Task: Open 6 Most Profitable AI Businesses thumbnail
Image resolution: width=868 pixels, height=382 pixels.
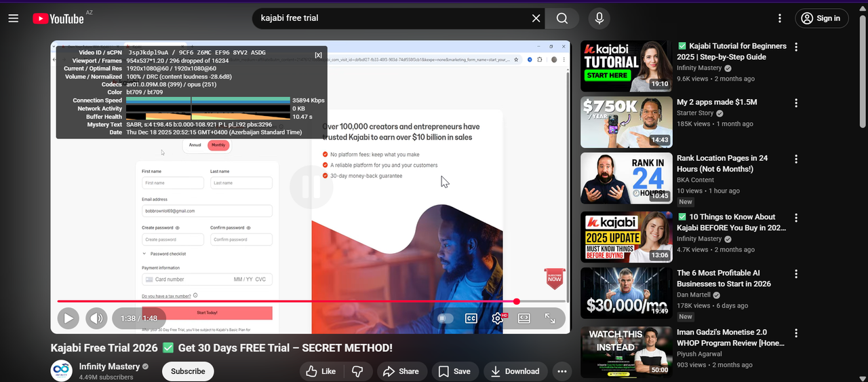Action: (x=627, y=293)
